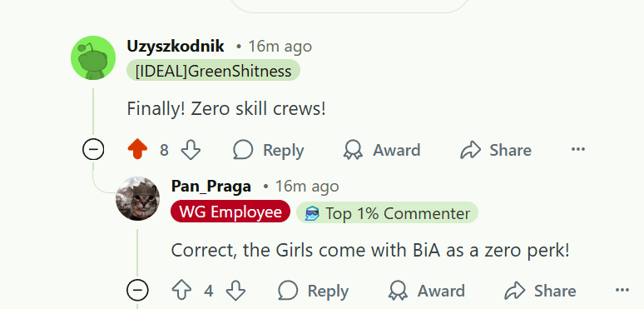Screen dimensions: 644x309
Task: Open more options for Uzyszkodnik's comment
Action: (x=578, y=149)
